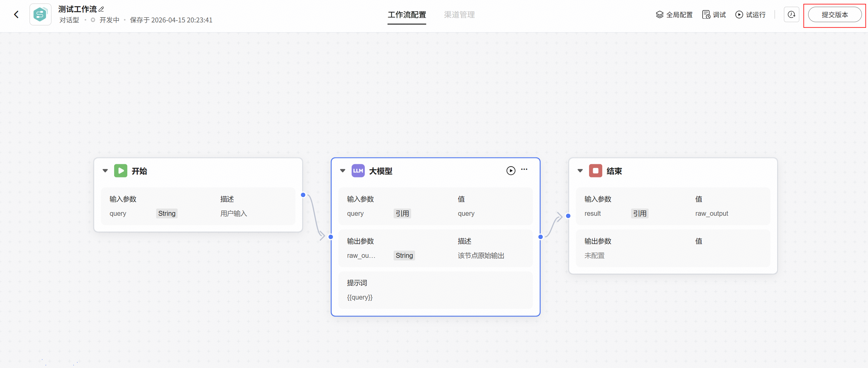Click query parameter in 开始 node
The image size is (868, 368).
click(x=118, y=213)
